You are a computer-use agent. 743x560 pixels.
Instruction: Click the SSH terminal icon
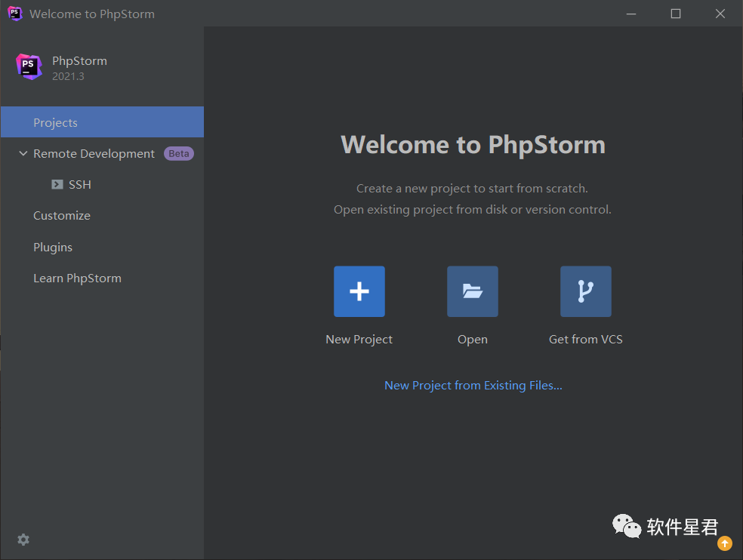[x=57, y=184]
